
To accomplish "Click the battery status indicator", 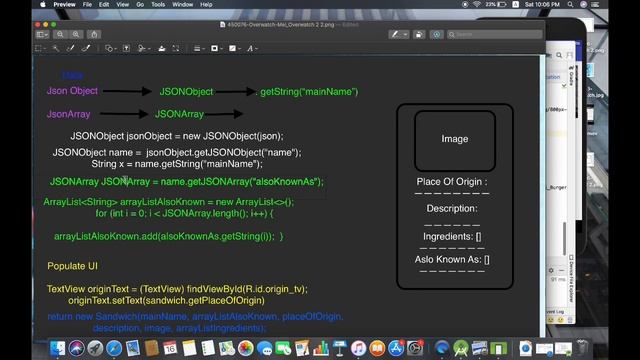I will tap(496, 4).
